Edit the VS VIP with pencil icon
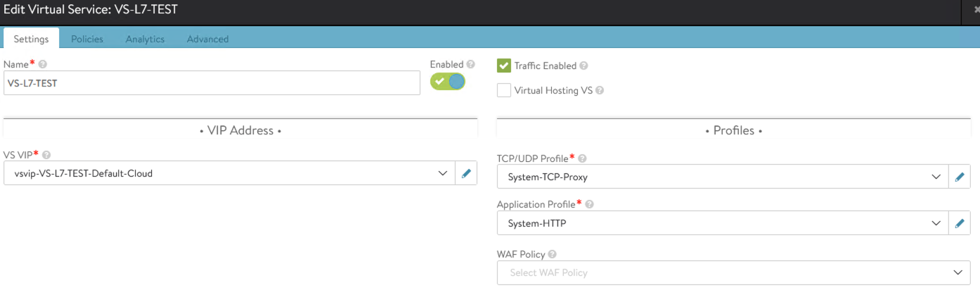The width and height of the screenshot is (980, 297). pyautogui.click(x=466, y=173)
